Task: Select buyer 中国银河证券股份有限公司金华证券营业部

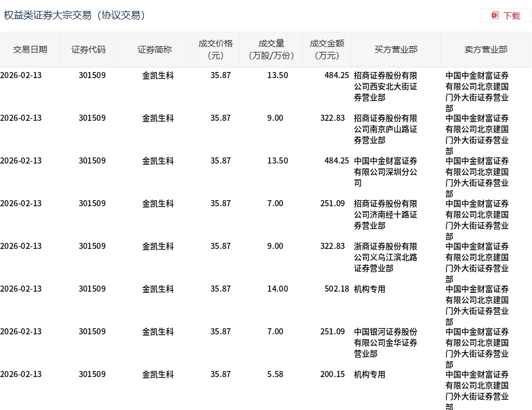Action: pyautogui.click(x=386, y=343)
